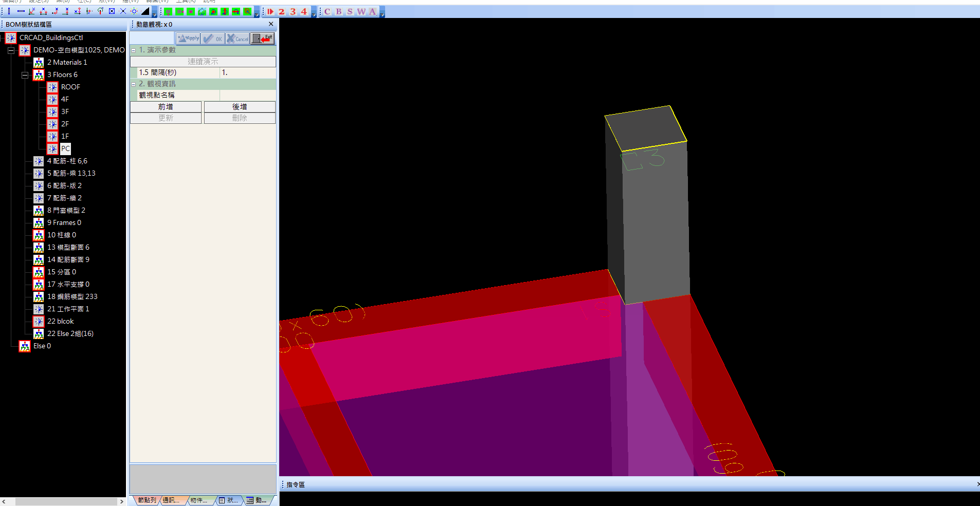
Task: Click the letter A toolbar icon
Action: click(x=372, y=11)
